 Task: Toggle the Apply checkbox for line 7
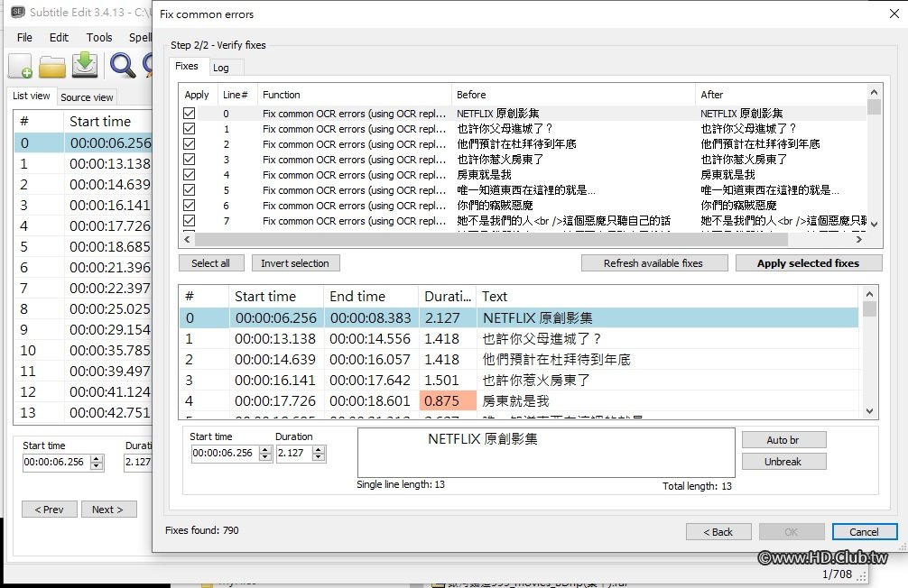click(x=190, y=220)
